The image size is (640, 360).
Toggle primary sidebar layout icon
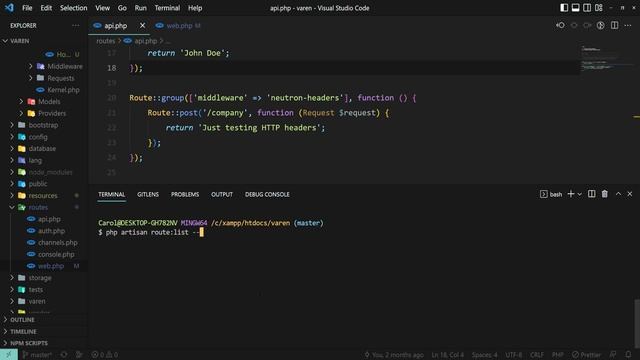pos(564,8)
